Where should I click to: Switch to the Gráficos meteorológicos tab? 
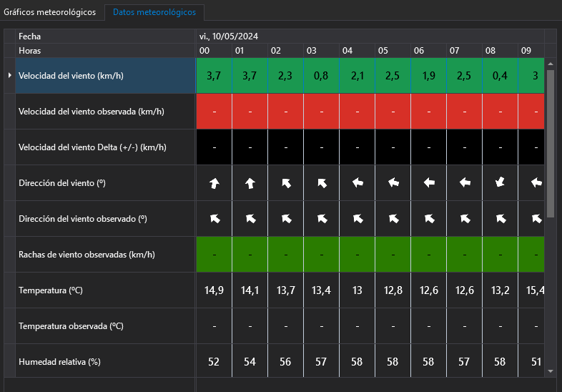pyautogui.click(x=51, y=13)
